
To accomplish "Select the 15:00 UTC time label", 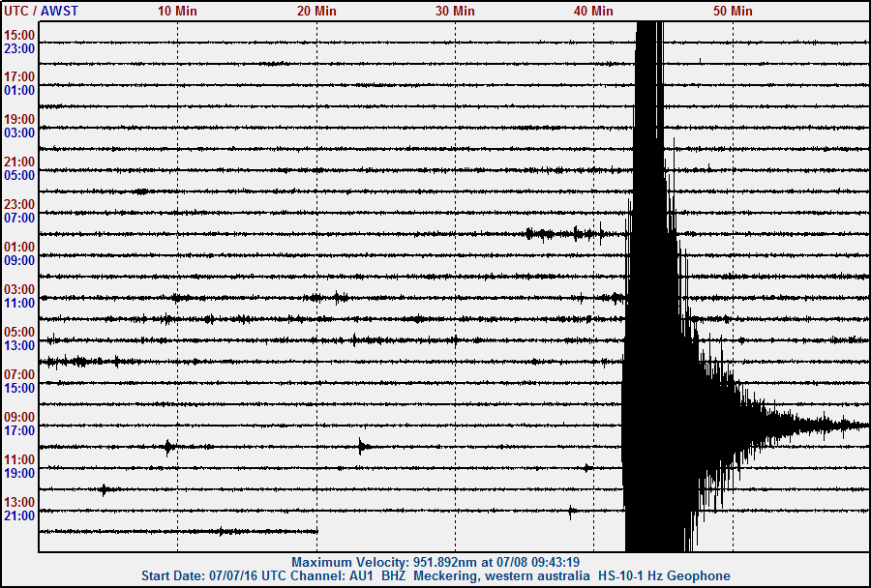I will 19,35.
